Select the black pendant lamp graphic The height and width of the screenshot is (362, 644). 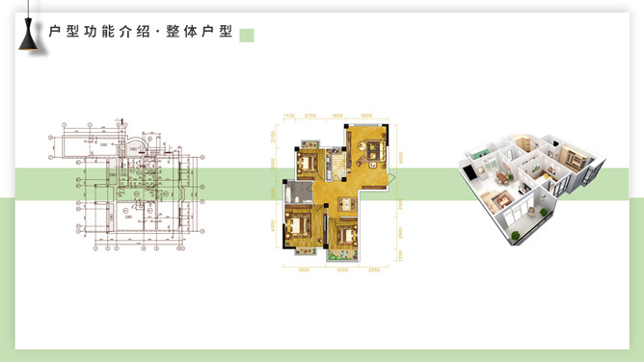point(28,25)
